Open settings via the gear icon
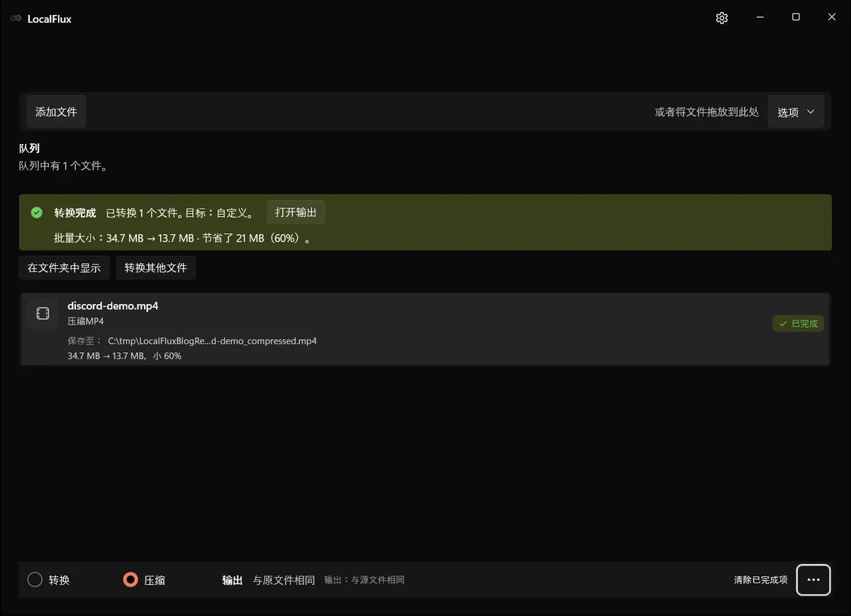851x616 pixels. tap(722, 18)
